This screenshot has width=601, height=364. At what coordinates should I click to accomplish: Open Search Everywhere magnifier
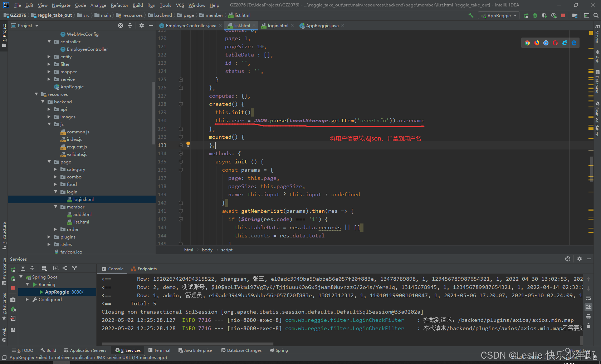point(596,15)
